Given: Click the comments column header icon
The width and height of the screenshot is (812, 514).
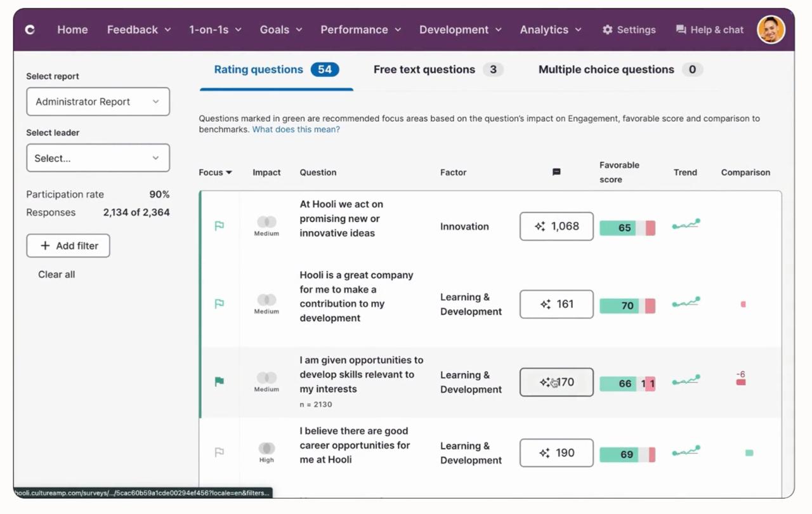Looking at the screenshot, I should [556, 172].
